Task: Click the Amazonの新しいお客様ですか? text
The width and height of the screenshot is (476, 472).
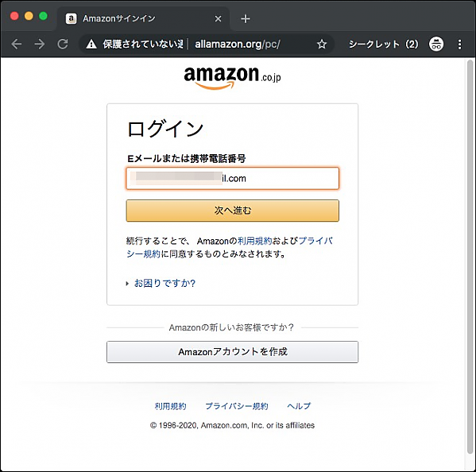Action: (231, 327)
